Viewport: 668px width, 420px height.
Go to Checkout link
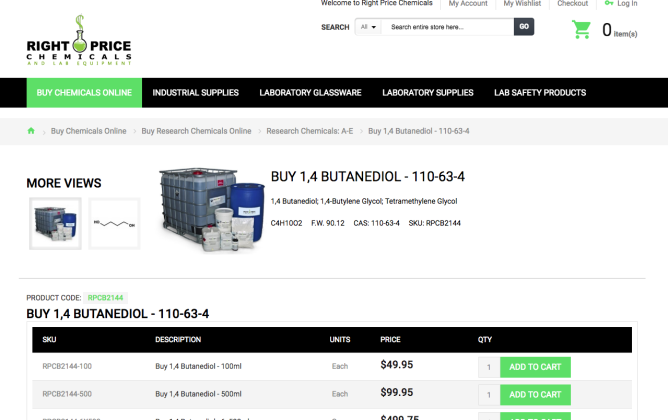pos(573,3)
